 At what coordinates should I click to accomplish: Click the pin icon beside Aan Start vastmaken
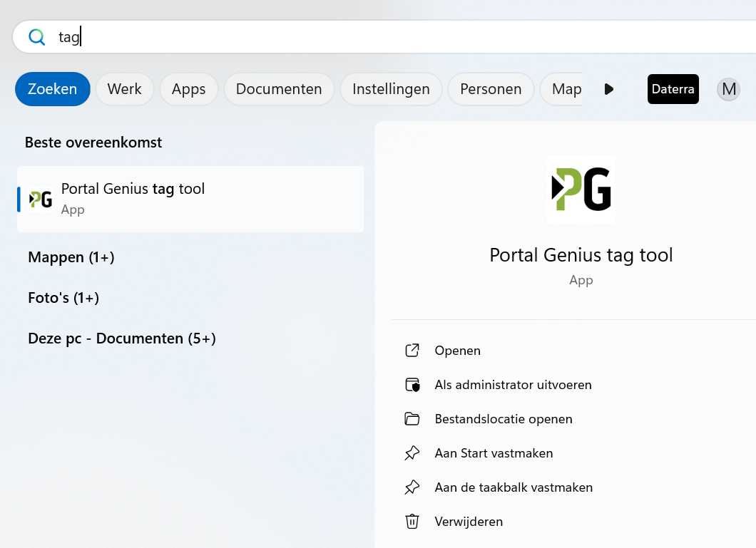[412, 453]
